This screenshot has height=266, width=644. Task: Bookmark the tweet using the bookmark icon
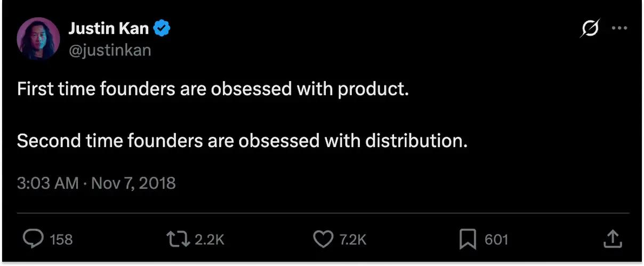click(x=467, y=239)
